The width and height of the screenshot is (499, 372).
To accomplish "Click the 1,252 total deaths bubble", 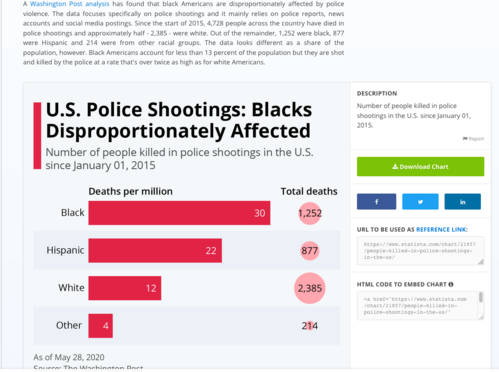I will (x=310, y=213).
